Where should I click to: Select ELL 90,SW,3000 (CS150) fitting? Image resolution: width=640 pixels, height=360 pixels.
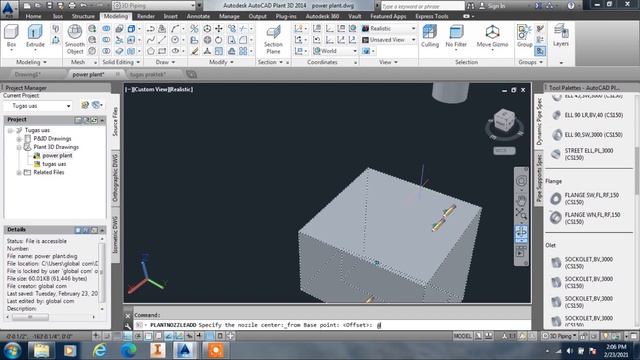point(588,135)
